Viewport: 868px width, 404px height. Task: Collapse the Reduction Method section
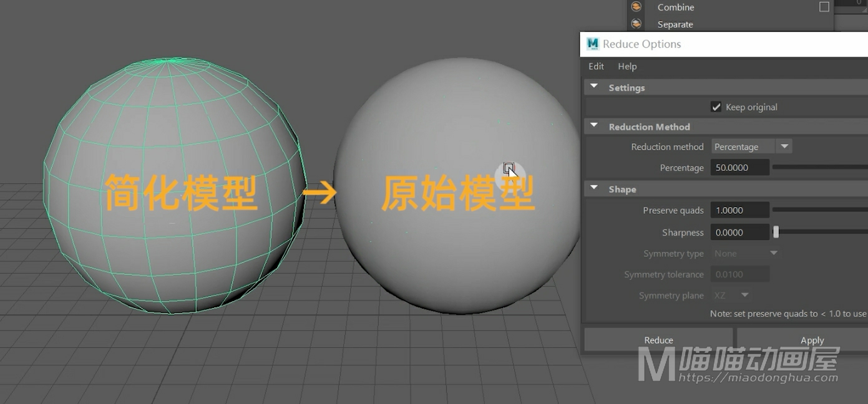[594, 126]
